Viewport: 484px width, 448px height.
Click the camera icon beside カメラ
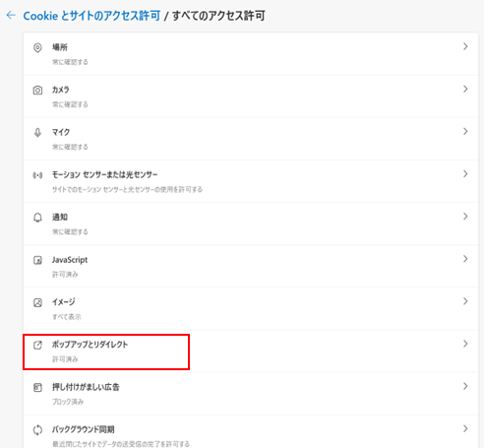pos(37,91)
